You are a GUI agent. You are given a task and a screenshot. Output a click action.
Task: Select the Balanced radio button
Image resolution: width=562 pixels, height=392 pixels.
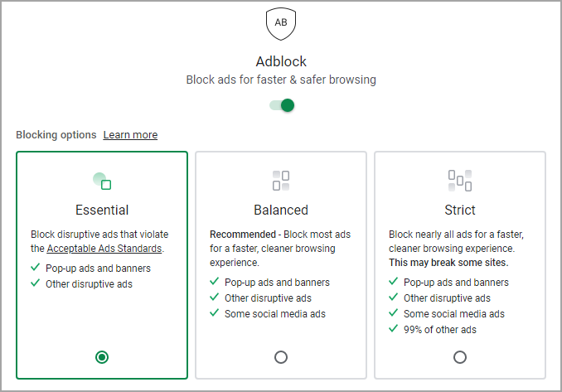pyautogui.click(x=281, y=357)
